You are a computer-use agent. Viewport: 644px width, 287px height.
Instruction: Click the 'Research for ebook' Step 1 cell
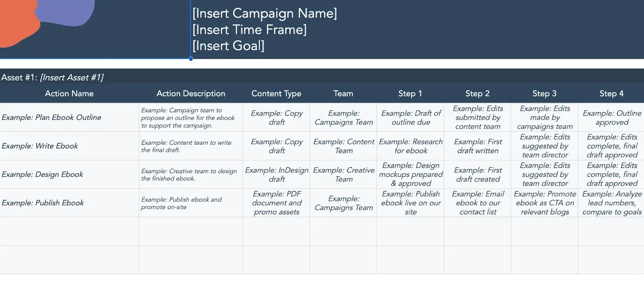411,146
